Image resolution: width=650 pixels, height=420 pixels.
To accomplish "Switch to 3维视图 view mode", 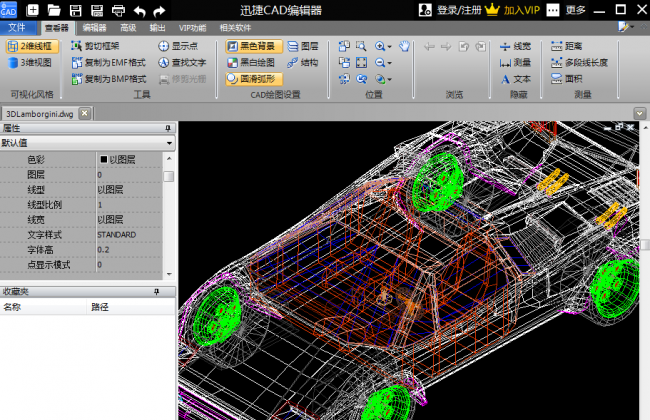I will coord(30,63).
